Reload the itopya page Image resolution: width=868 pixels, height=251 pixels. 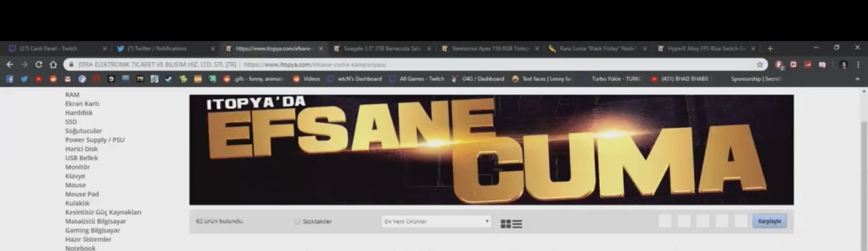(39, 65)
